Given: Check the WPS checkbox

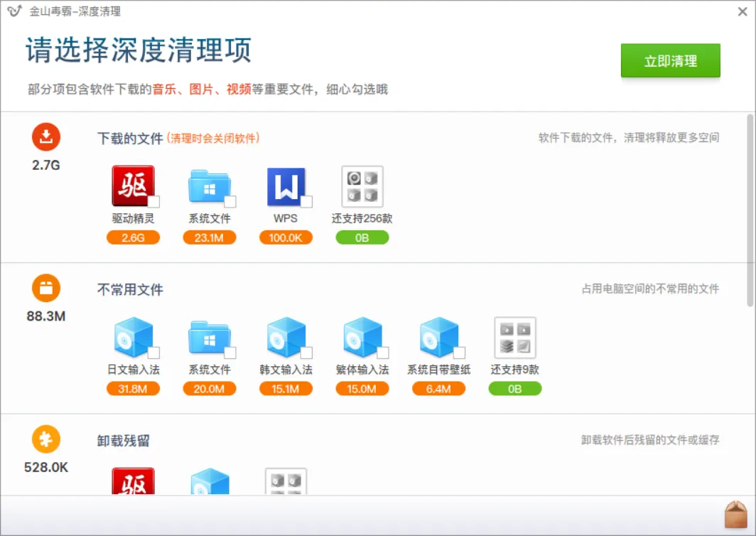Looking at the screenshot, I should 307,202.
